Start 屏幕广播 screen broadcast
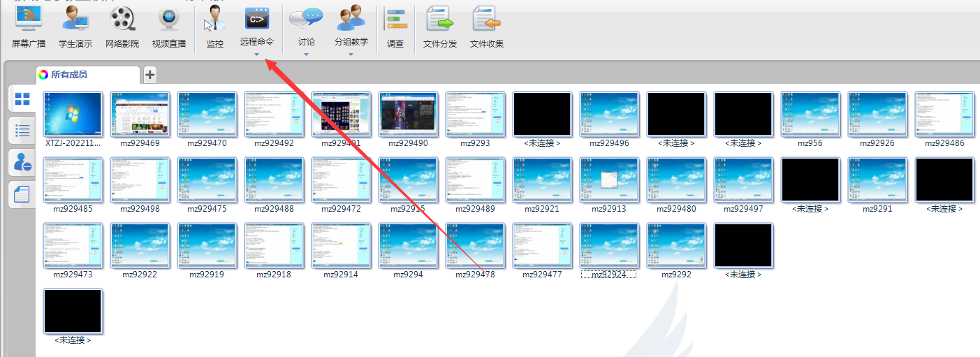The height and width of the screenshot is (357, 980). tap(29, 28)
